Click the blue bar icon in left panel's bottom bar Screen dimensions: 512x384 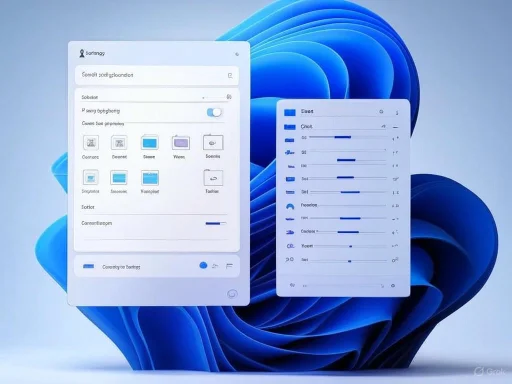[88, 266]
